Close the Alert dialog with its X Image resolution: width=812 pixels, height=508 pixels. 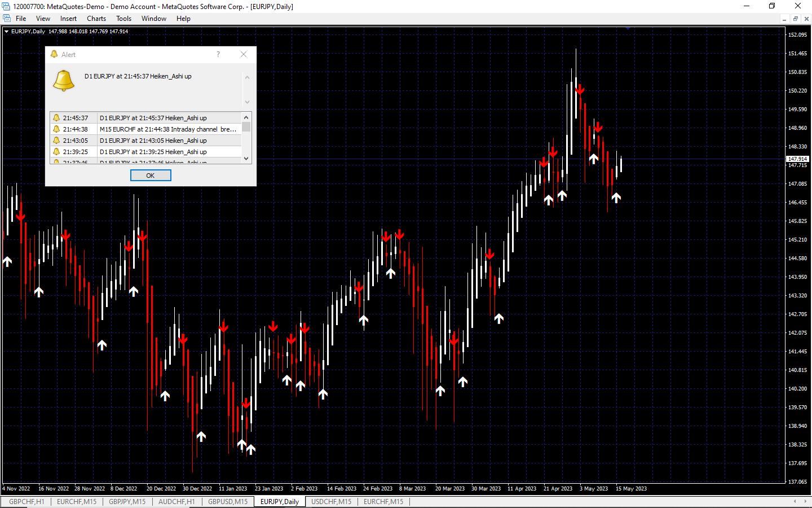pos(244,54)
